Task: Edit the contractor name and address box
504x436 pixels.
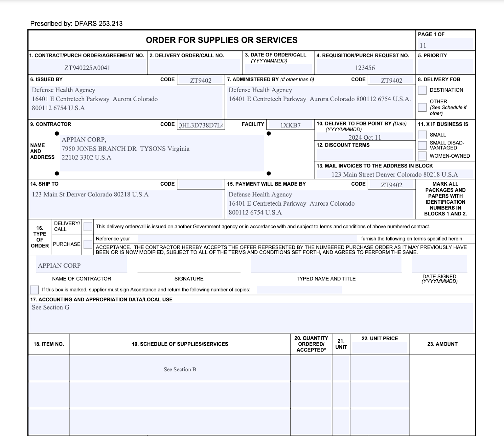Action: point(162,153)
